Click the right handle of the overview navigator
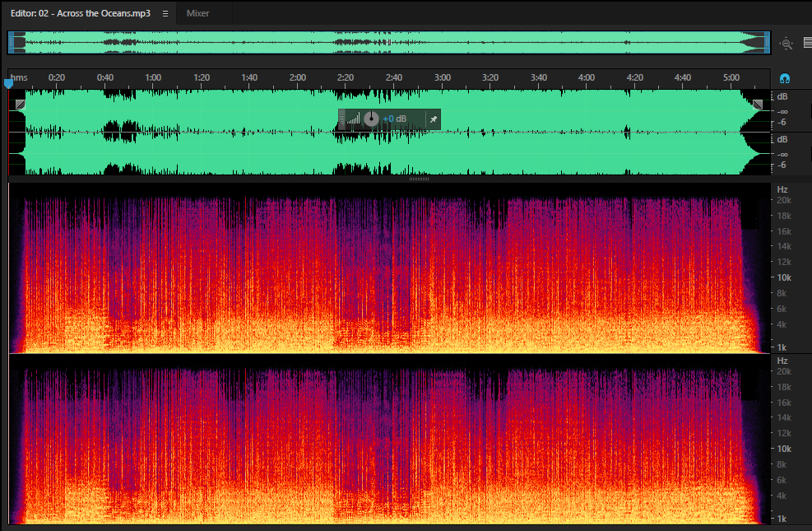 click(767, 43)
